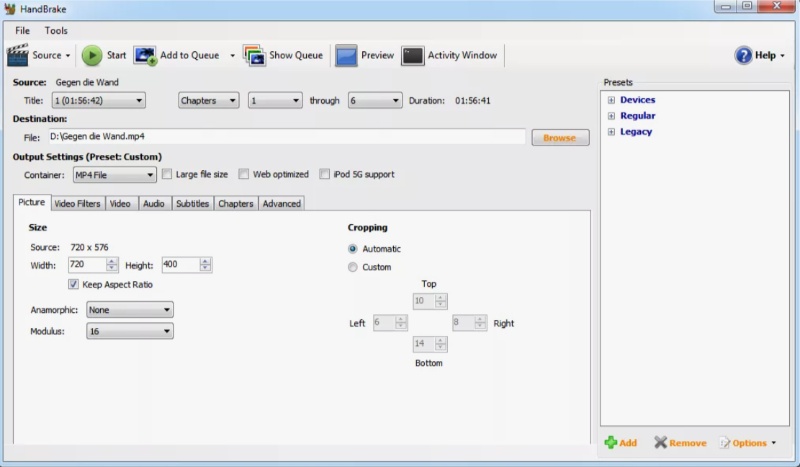Open the Activity Window icon
The image size is (800, 467).
(412, 56)
